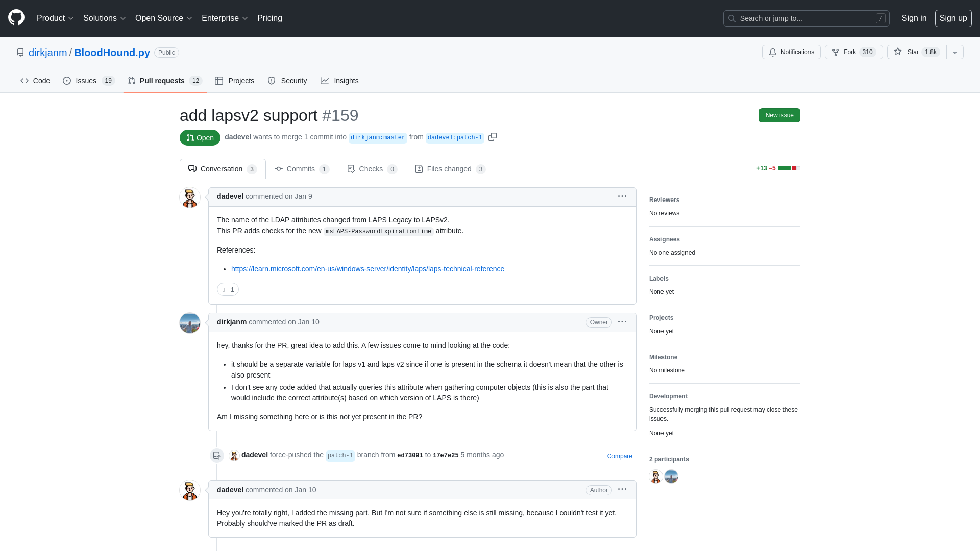
Task: Click commit hash 17e7e25
Action: pos(446,456)
